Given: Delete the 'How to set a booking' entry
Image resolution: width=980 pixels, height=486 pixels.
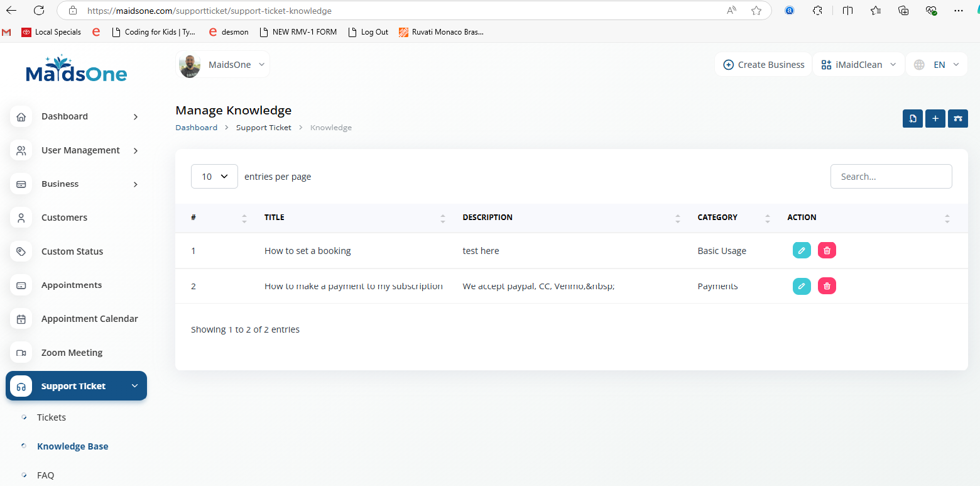Looking at the screenshot, I should (x=827, y=250).
